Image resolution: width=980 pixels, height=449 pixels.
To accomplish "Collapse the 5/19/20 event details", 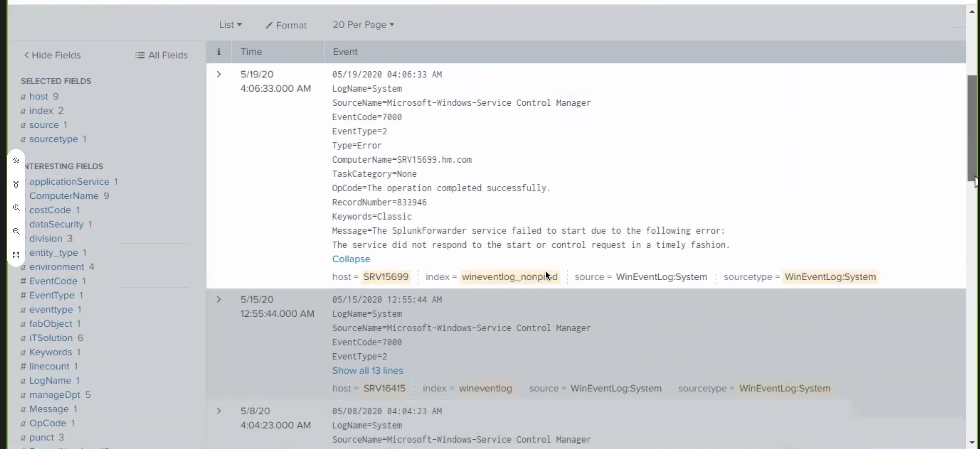I will (x=351, y=259).
